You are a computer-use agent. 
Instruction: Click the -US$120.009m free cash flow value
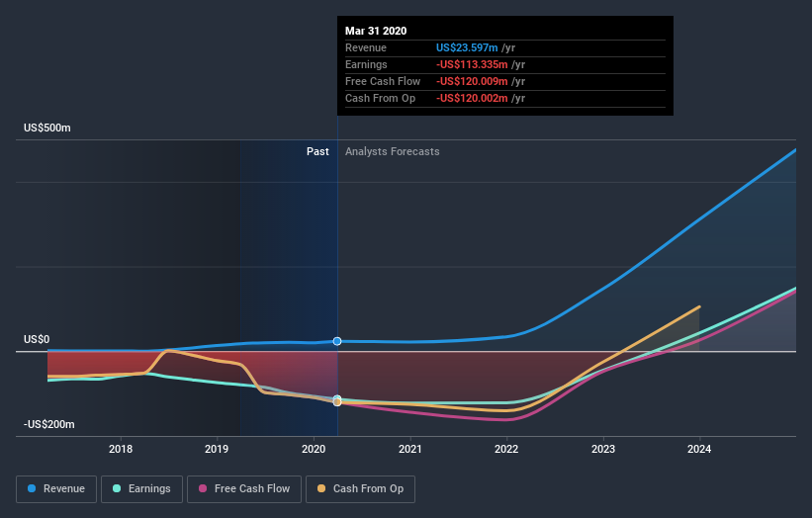pyautogui.click(x=472, y=81)
